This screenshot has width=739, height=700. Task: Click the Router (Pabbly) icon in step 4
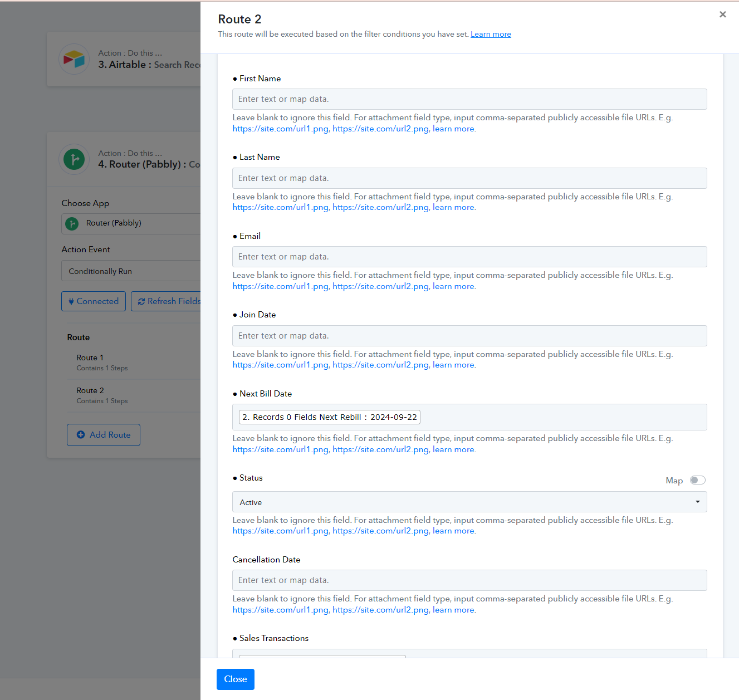(74, 159)
